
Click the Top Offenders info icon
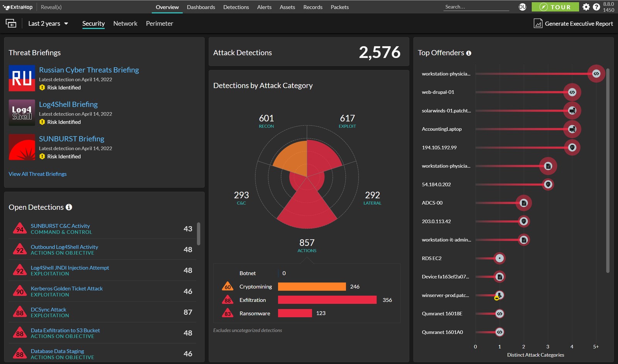(x=469, y=53)
